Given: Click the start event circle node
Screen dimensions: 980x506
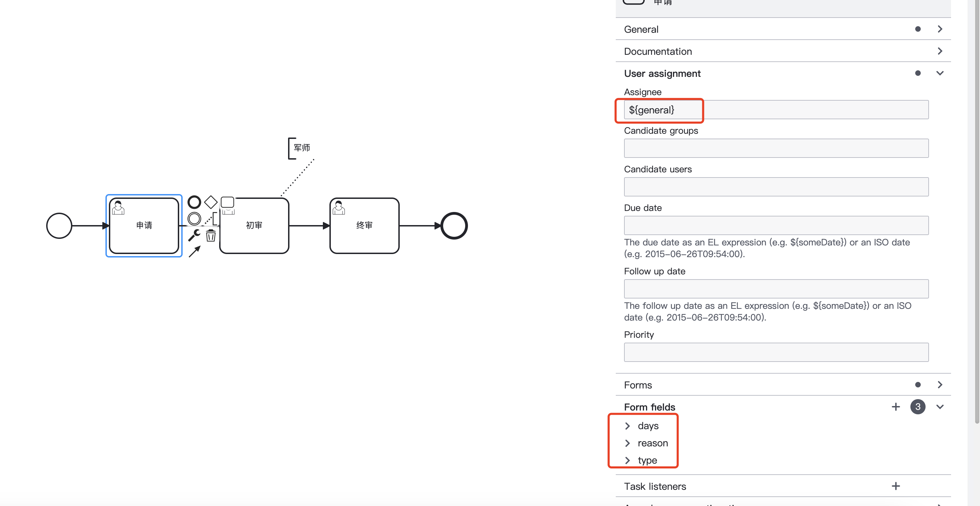Looking at the screenshot, I should coord(59,225).
